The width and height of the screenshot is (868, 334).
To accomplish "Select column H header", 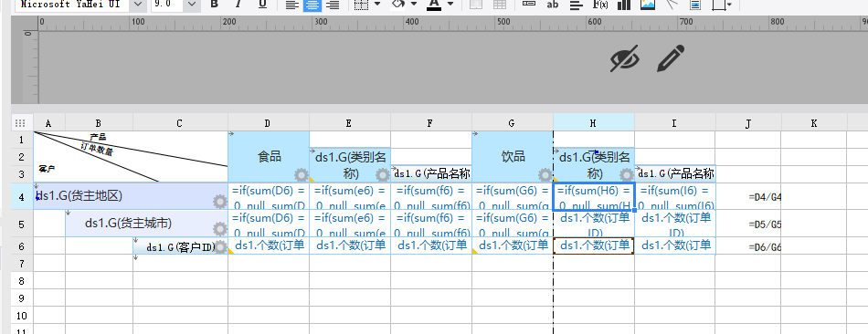I will (x=593, y=123).
